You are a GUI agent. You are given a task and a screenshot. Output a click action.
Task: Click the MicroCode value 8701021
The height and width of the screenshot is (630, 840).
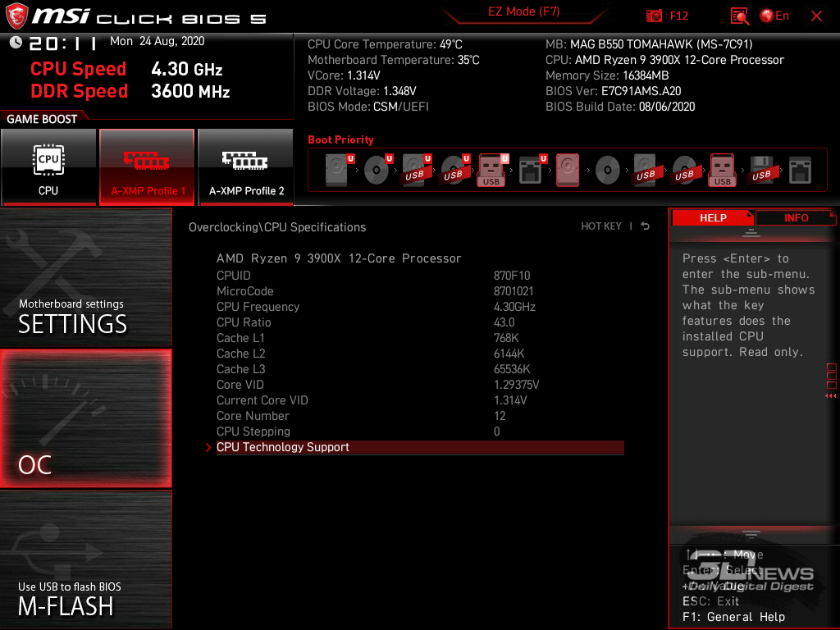click(x=514, y=291)
